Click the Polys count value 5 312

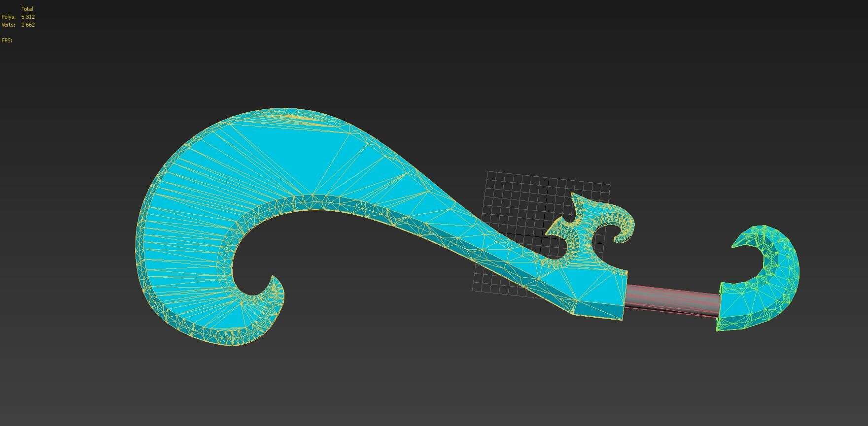(28, 17)
